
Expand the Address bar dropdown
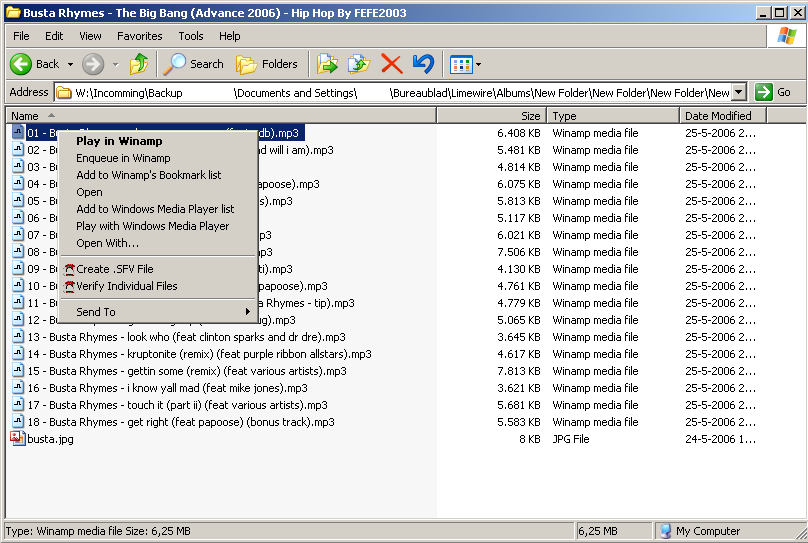(739, 92)
